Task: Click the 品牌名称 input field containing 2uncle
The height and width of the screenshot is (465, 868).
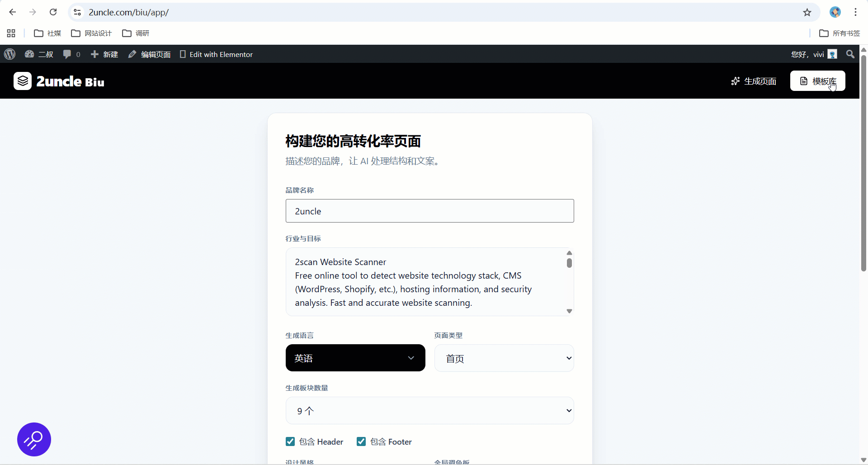Action: point(429,211)
